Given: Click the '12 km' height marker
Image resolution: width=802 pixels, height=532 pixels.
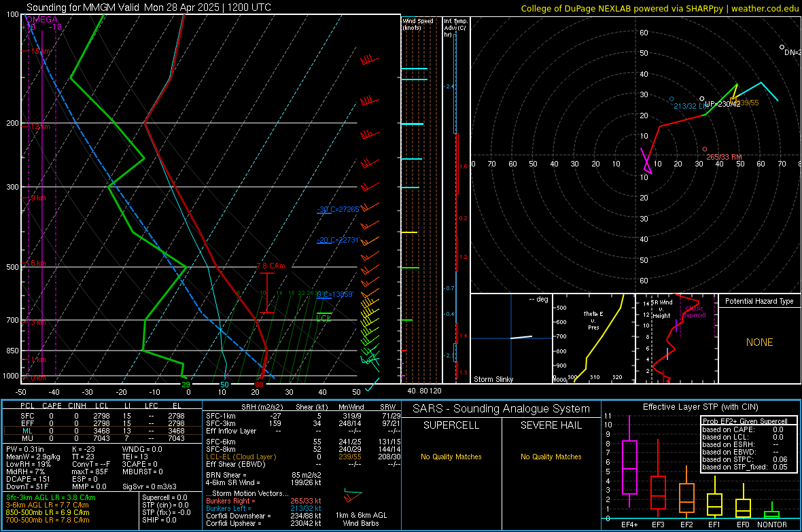Looking at the screenshot, I should 40,126.
